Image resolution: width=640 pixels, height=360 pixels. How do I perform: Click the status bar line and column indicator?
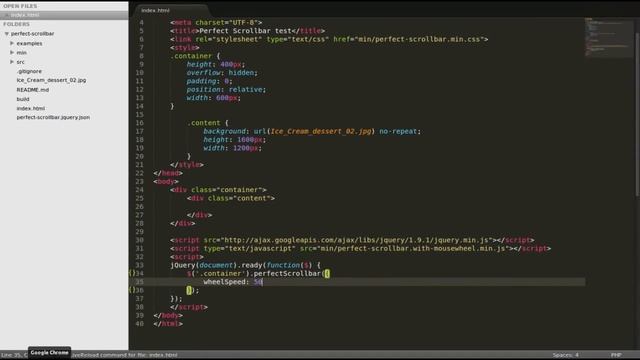coord(13,355)
